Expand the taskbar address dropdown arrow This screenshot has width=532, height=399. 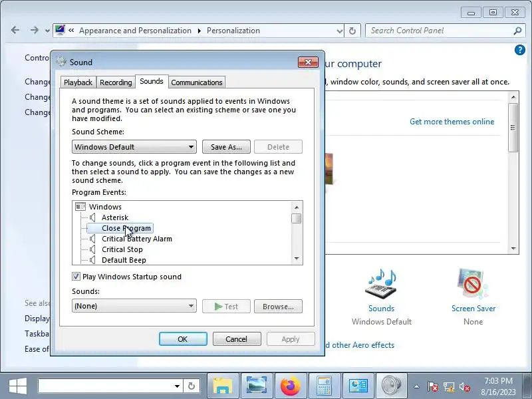(x=177, y=386)
